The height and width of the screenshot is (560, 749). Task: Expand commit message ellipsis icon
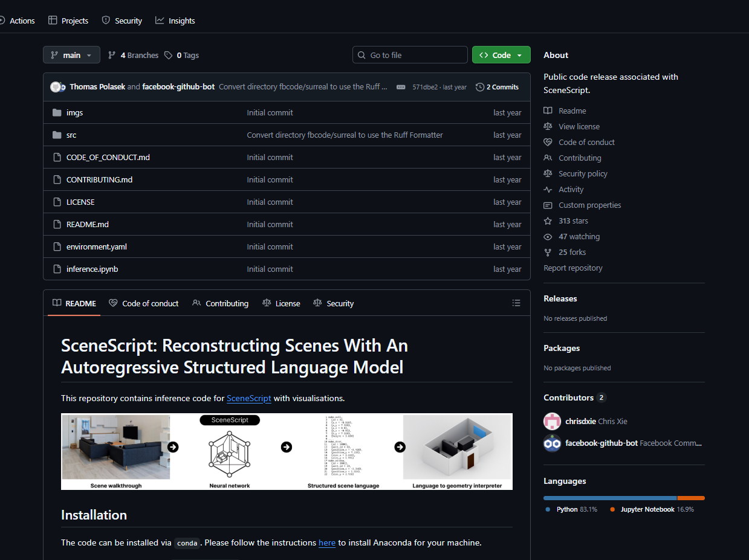tap(400, 87)
